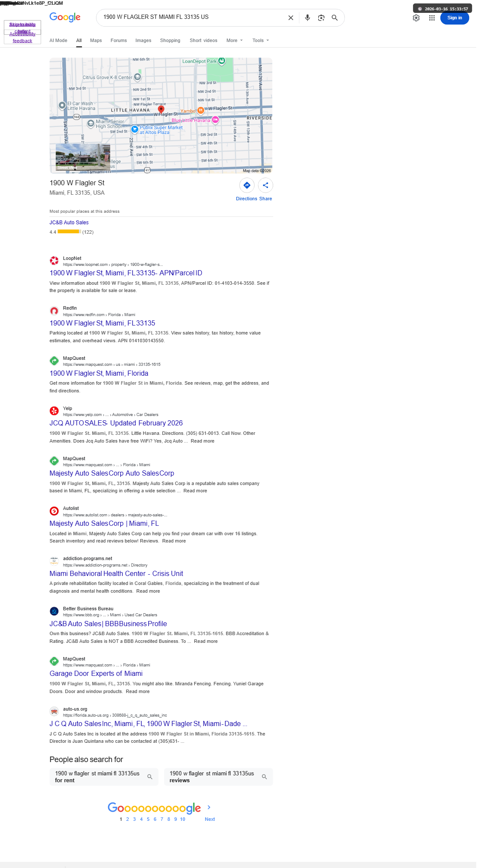Click El Car Wash map marker
Image resolution: width=482 pixels, height=868 pixels.
(62, 105)
